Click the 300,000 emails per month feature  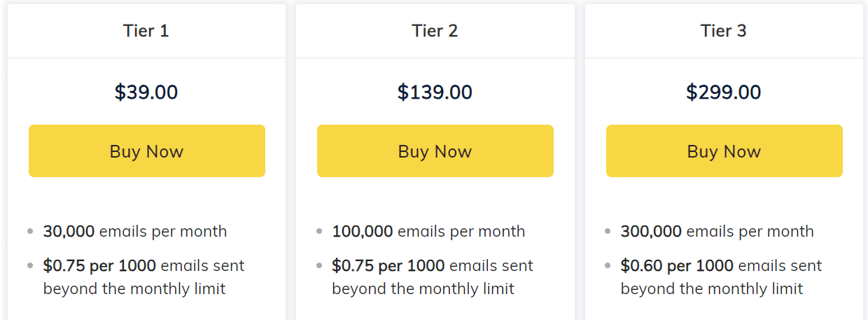coord(717,231)
